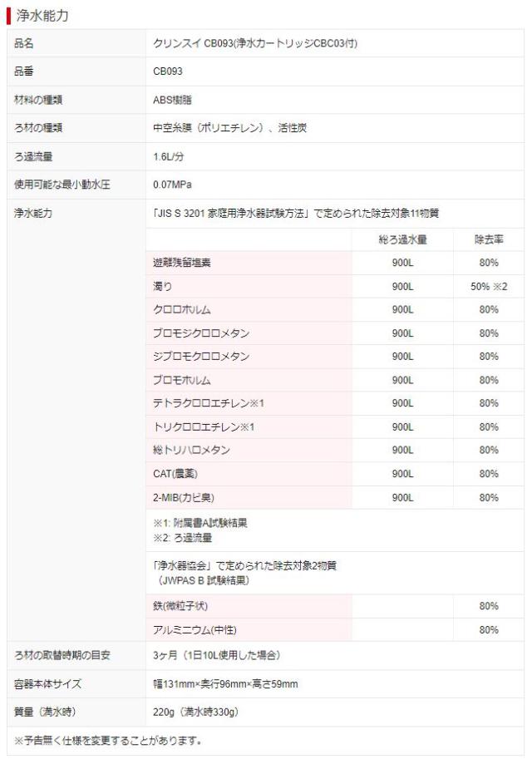This screenshot has width=532, height=764.
Task: Click the 総トリハロメタン substance cell
Action: pyautogui.click(x=192, y=450)
